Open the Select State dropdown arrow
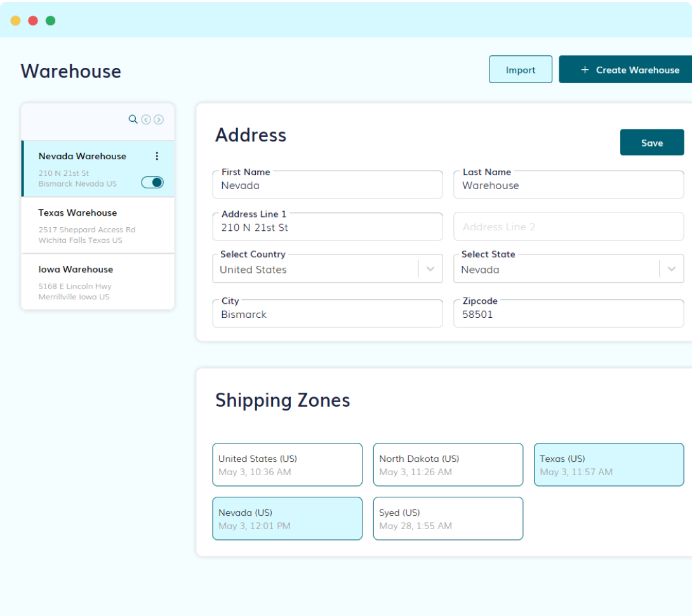 tap(671, 269)
